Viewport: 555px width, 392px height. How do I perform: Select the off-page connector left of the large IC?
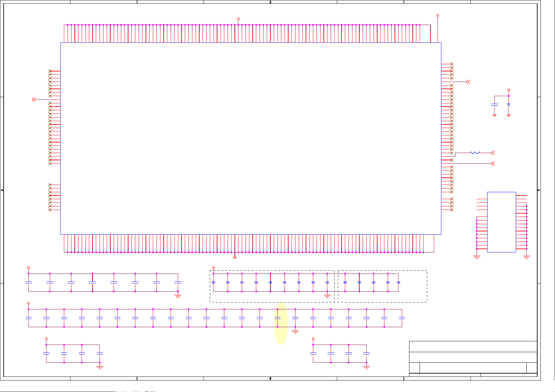[34, 99]
